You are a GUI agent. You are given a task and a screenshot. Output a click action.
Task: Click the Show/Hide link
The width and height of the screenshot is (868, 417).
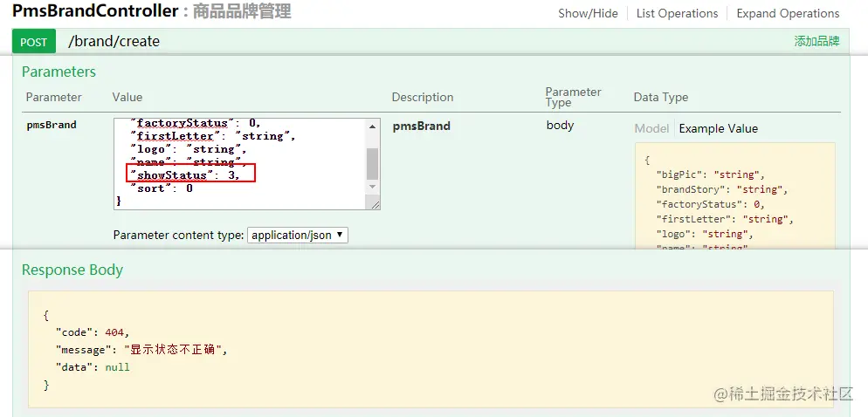588,13
